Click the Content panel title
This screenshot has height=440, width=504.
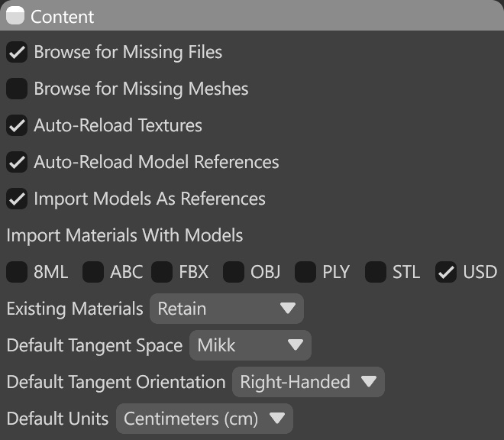pos(63,16)
